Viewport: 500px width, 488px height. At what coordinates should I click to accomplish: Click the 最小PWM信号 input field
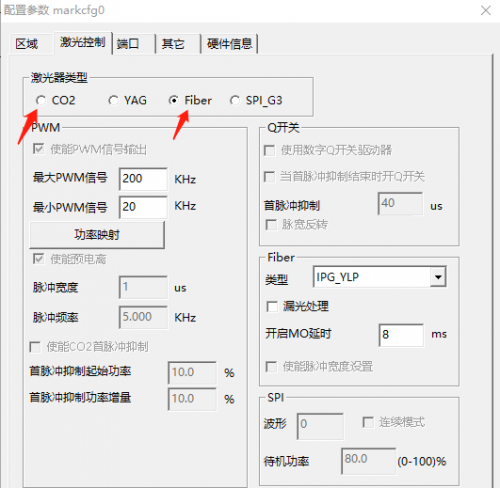pos(143,207)
